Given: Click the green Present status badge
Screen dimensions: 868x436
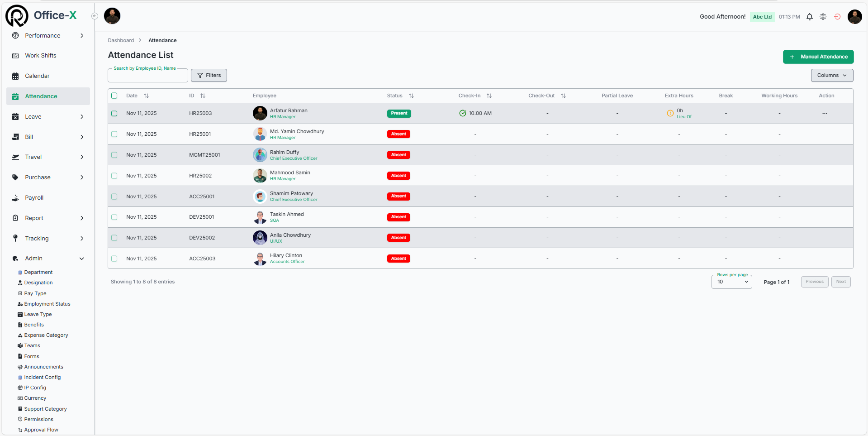Looking at the screenshot, I should [398, 114].
